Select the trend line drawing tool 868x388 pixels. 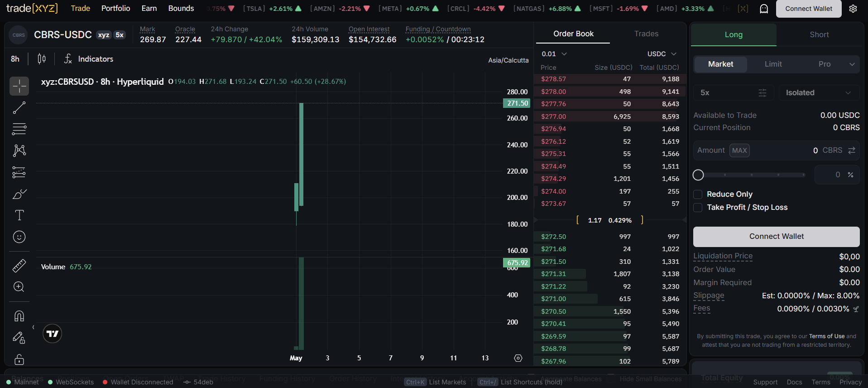pos(19,108)
